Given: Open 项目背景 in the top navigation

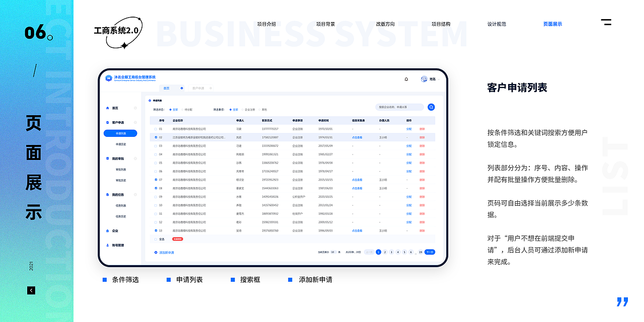Looking at the screenshot, I should pos(326,24).
